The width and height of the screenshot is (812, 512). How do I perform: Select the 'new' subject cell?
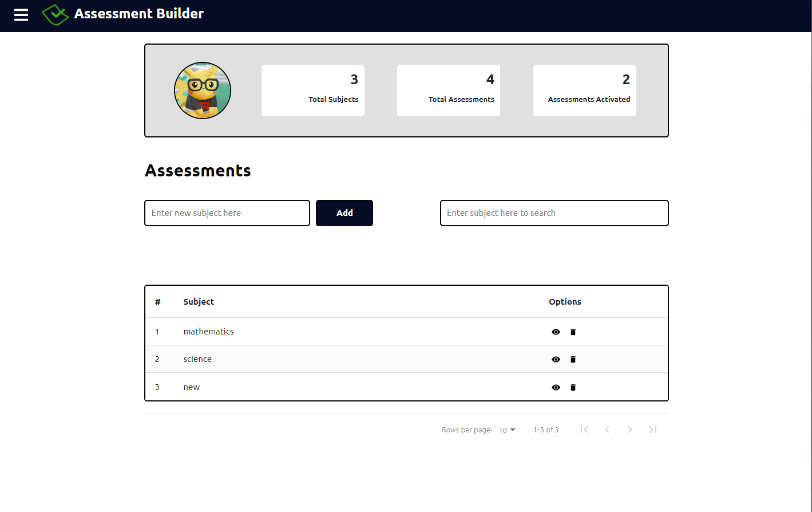192,387
